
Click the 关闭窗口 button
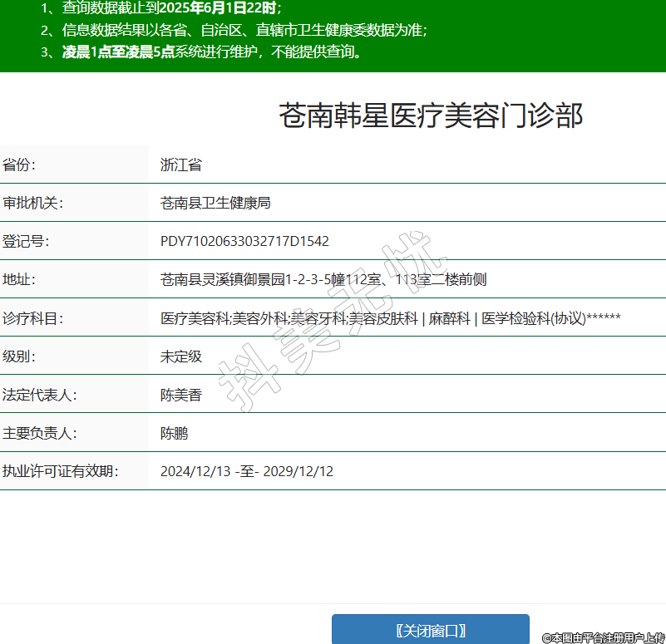[x=430, y=630]
